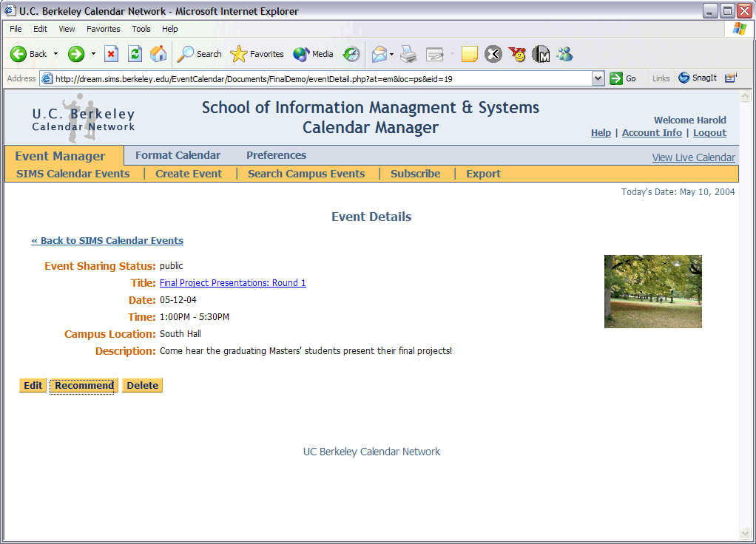Screen dimensions: 756x544
Task: Click the page icon in address bar
Action: click(x=47, y=78)
